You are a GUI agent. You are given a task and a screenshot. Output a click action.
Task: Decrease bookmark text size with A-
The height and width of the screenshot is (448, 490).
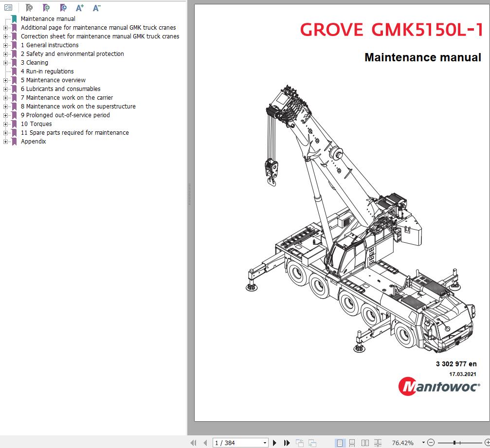(x=96, y=7)
